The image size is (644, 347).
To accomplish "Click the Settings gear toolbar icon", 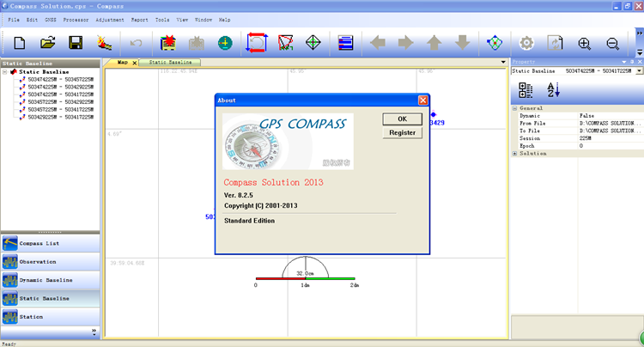I will click(x=526, y=42).
